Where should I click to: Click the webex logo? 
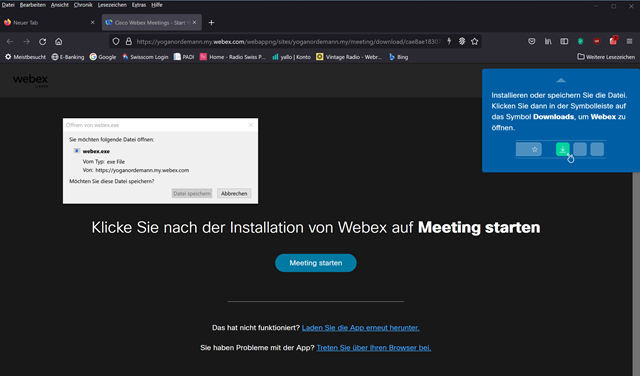30,80
